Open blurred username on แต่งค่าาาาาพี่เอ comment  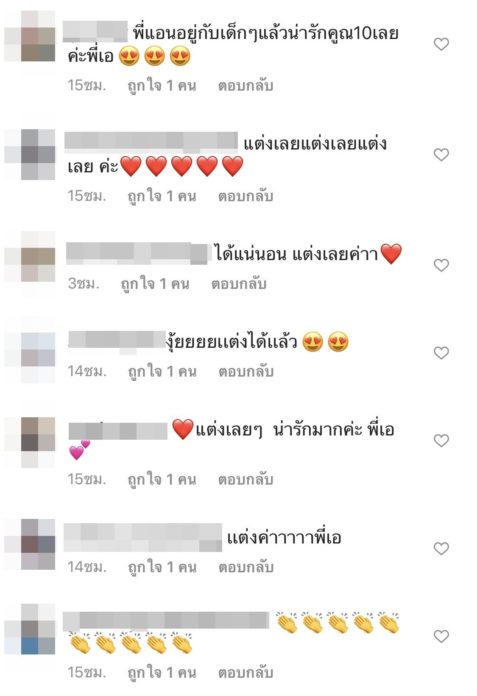click(143, 538)
